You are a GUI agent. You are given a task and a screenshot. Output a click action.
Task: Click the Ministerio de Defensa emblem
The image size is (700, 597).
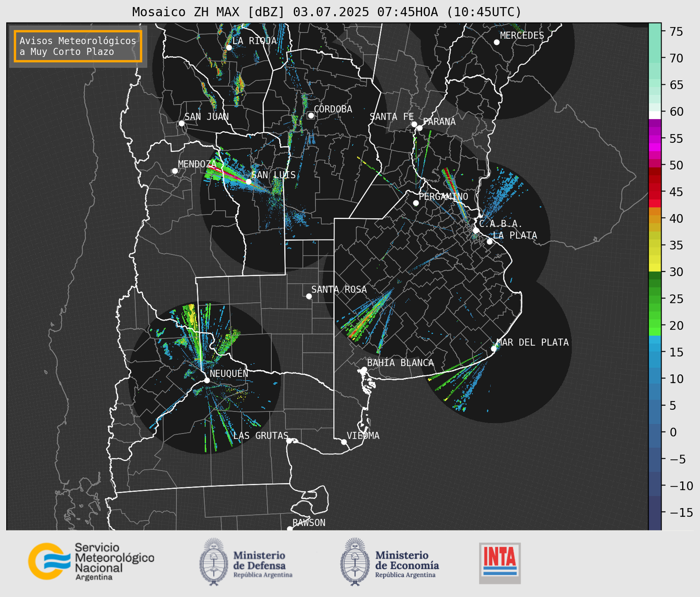(214, 561)
